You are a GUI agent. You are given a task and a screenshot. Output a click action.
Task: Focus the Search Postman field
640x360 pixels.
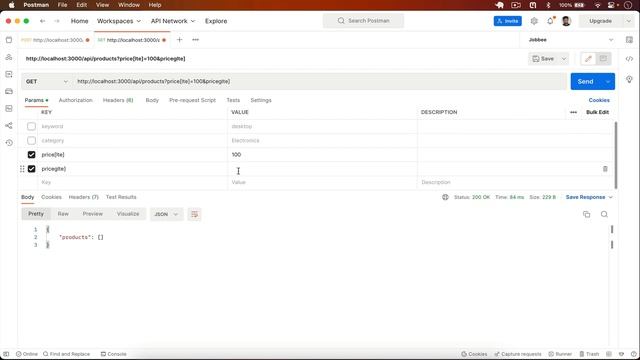click(x=363, y=21)
